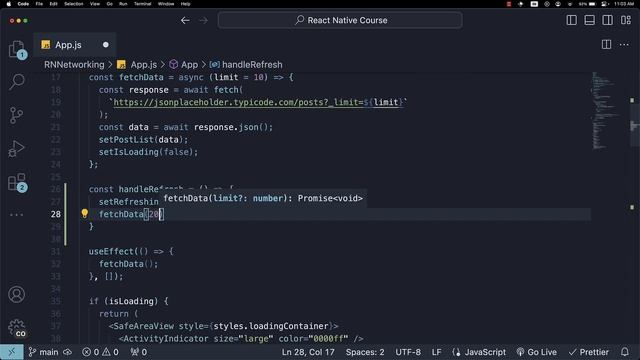The width and height of the screenshot is (640, 360).
Task: Change end of line sequence LF
Action: 436,352
